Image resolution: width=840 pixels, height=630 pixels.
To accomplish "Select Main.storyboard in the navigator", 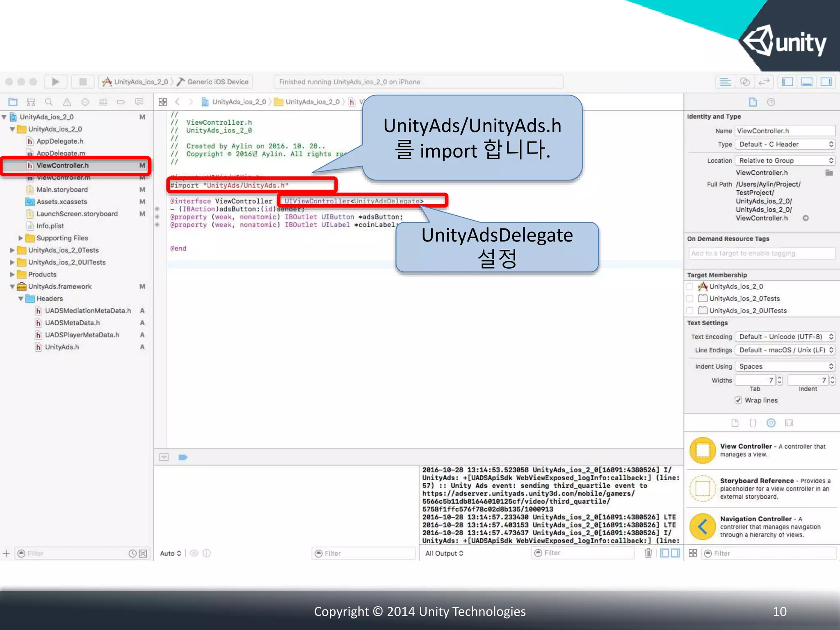I will tap(62, 189).
